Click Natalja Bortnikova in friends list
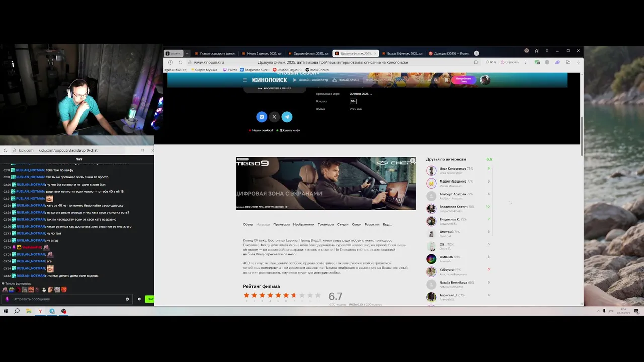The image size is (644, 362). (x=453, y=282)
